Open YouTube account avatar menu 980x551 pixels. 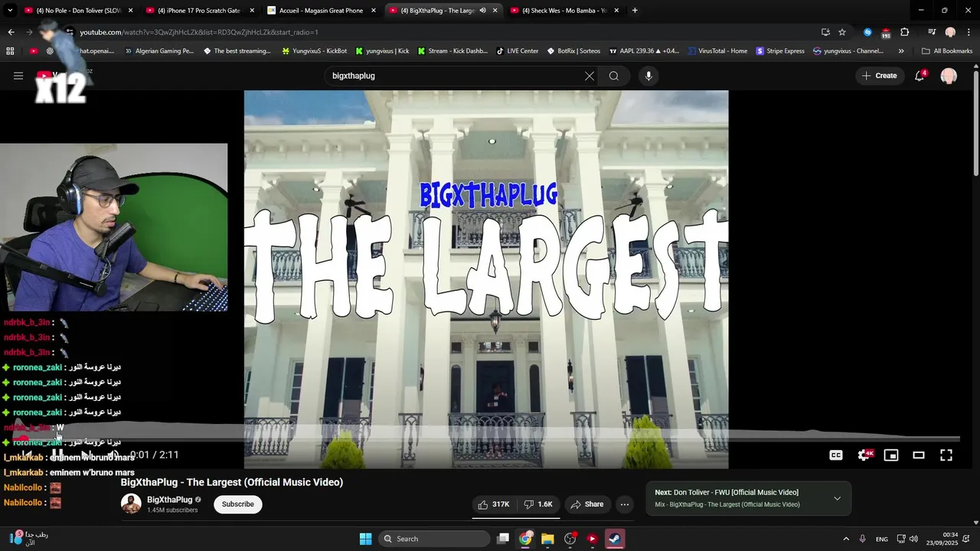tap(949, 76)
